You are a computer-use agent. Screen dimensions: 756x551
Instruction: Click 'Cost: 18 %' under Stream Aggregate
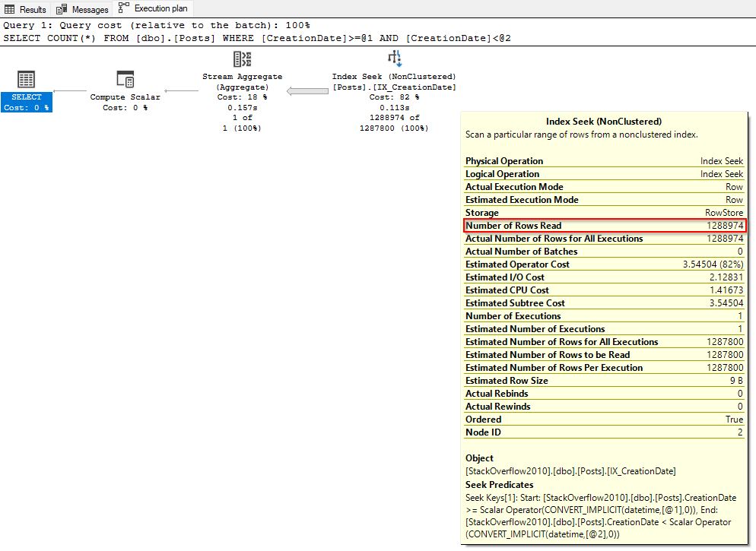tap(242, 97)
